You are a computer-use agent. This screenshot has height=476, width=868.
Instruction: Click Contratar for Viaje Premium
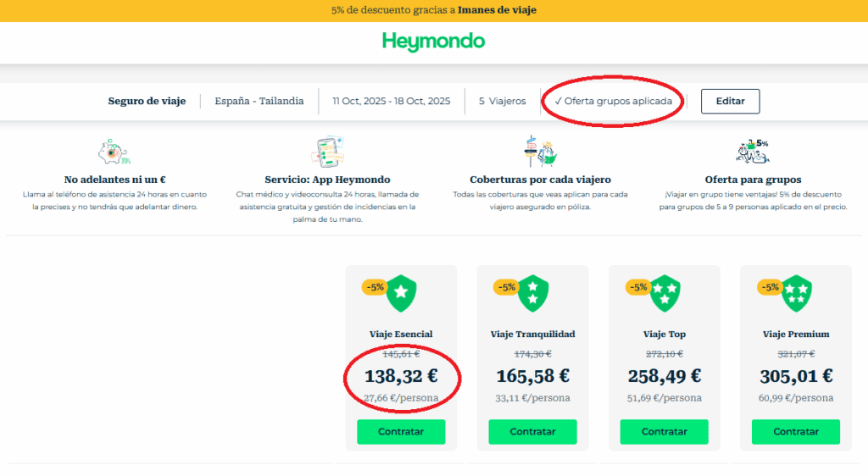pyautogui.click(x=796, y=432)
